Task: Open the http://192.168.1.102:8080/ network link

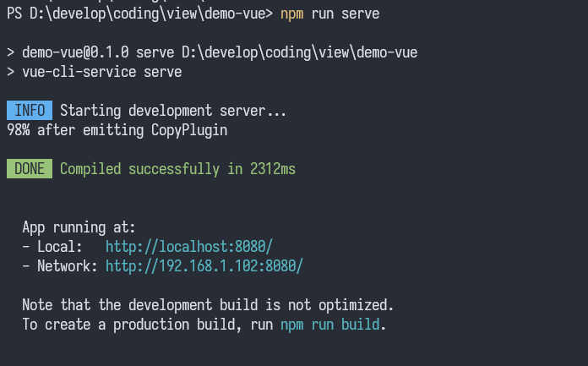Action: coord(204,266)
